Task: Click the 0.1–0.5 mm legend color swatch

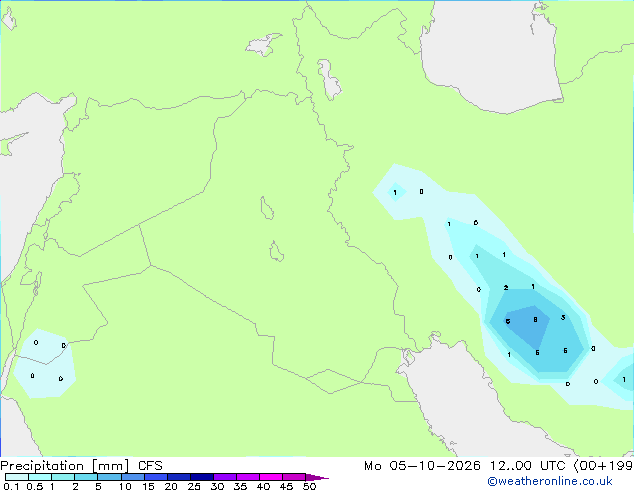Action: (17, 477)
